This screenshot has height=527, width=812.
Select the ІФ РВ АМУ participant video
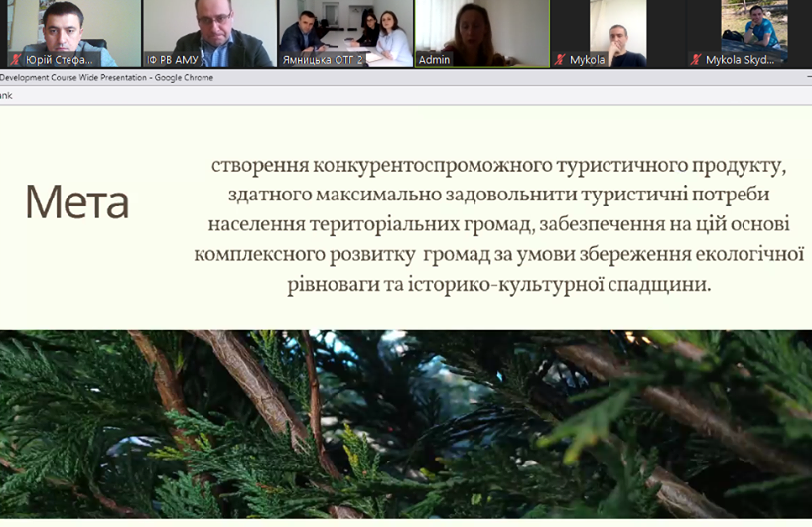208,28
